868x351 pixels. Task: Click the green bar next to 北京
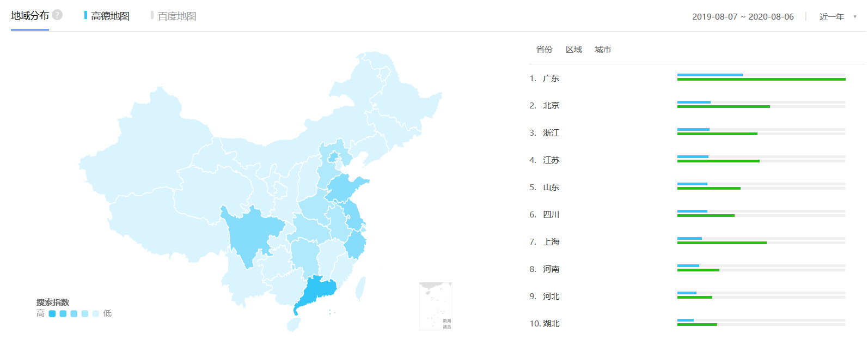[723, 107]
